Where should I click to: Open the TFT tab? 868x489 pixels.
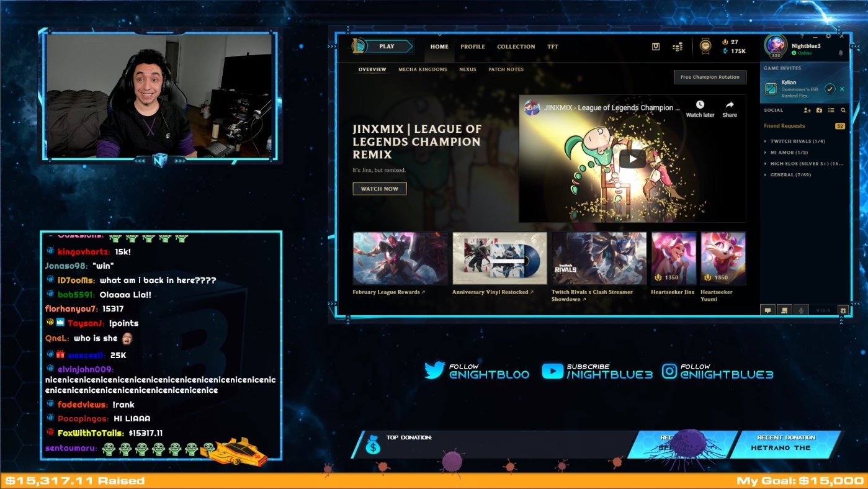tap(553, 47)
